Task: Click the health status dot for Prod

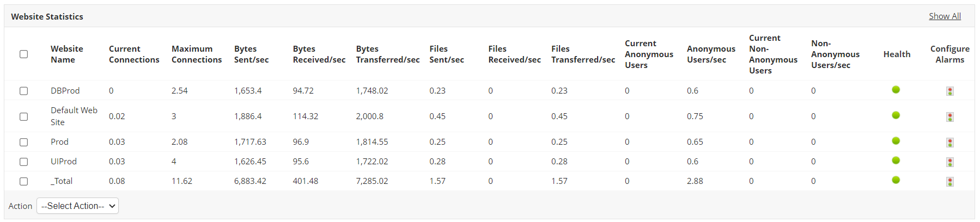Action: point(896,141)
